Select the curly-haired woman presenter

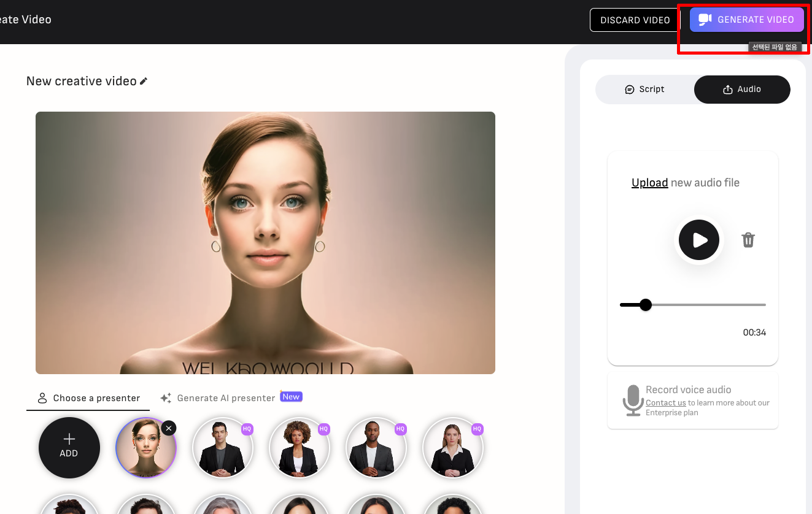pyautogui.click(x=300, y=448)
